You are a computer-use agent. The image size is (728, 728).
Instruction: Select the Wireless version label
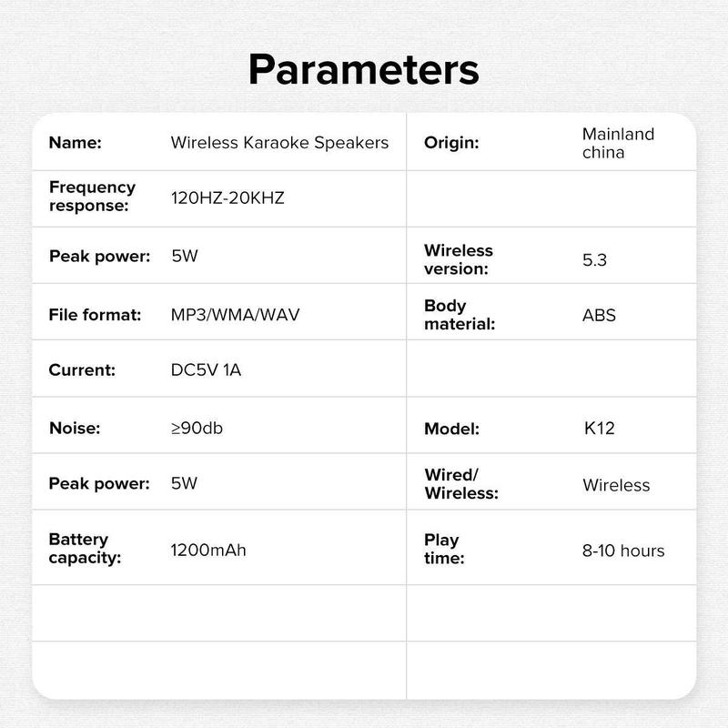[459, 259]
